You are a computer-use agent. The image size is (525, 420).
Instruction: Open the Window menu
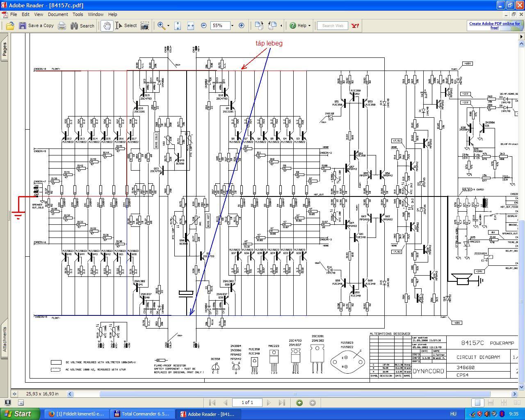coord(96,14)
